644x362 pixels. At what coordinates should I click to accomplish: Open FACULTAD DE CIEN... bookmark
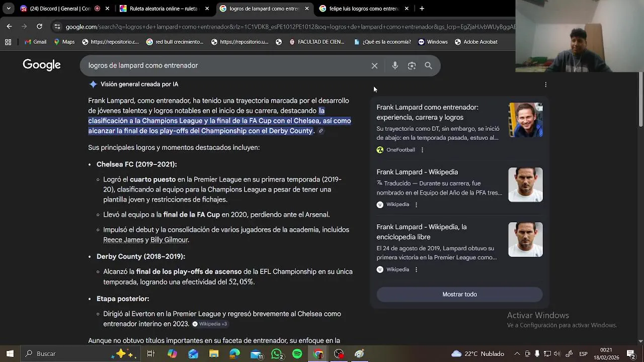(x=316, y=42)
